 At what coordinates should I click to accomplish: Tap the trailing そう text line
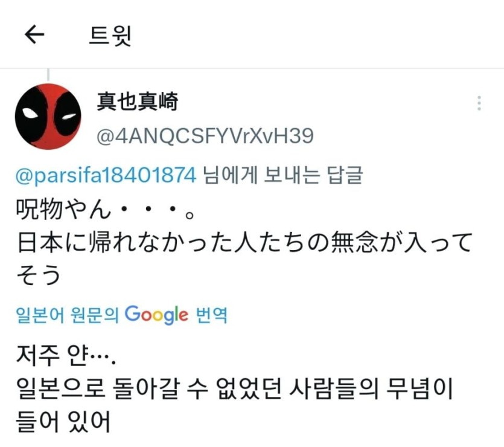[x=38, y=275]
